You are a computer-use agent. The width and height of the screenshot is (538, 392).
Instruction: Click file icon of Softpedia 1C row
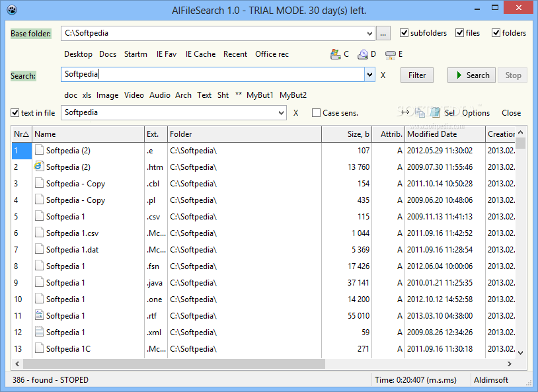coord(40,348)
